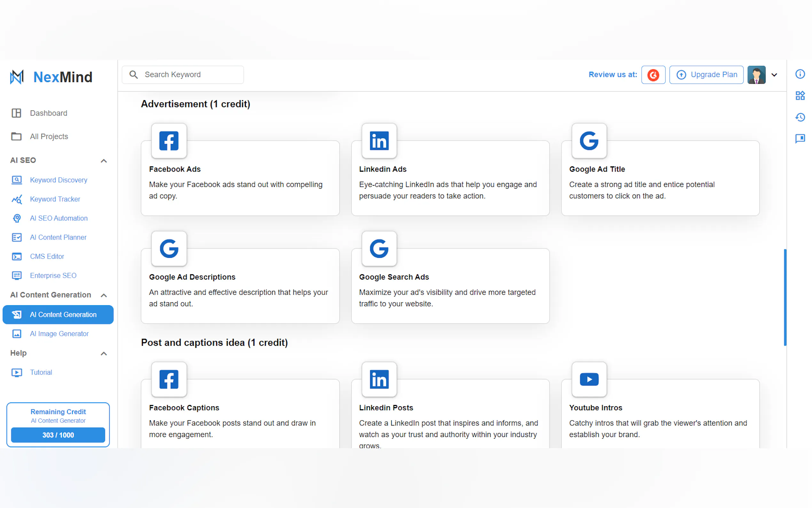
Task: Focus the Search Keyword field
Action: 188,75
